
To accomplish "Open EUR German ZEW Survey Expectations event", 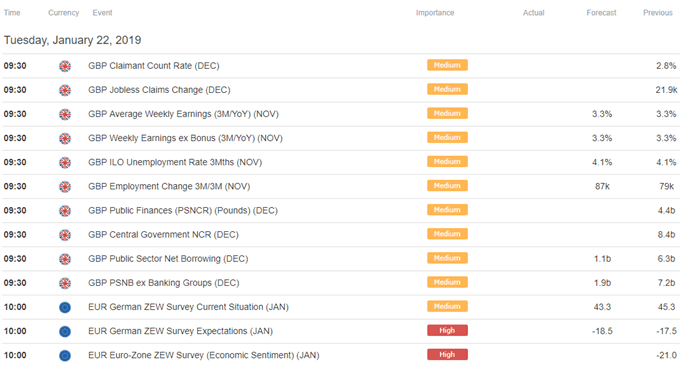I will (180, 332).
